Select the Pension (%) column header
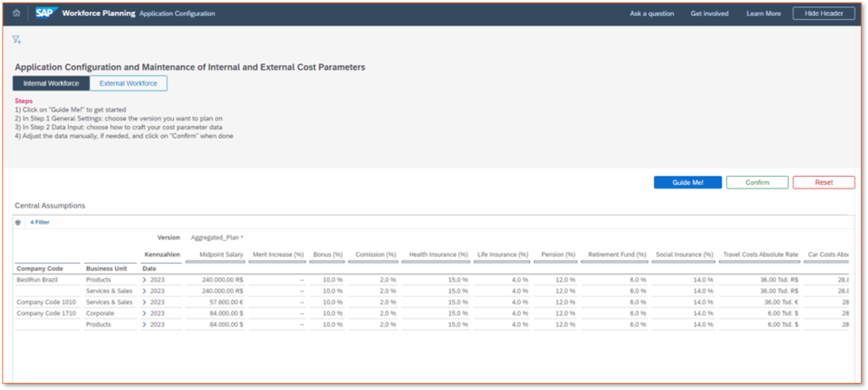The height and width of the screenshot is (390, 868). (x=558, y=254)
